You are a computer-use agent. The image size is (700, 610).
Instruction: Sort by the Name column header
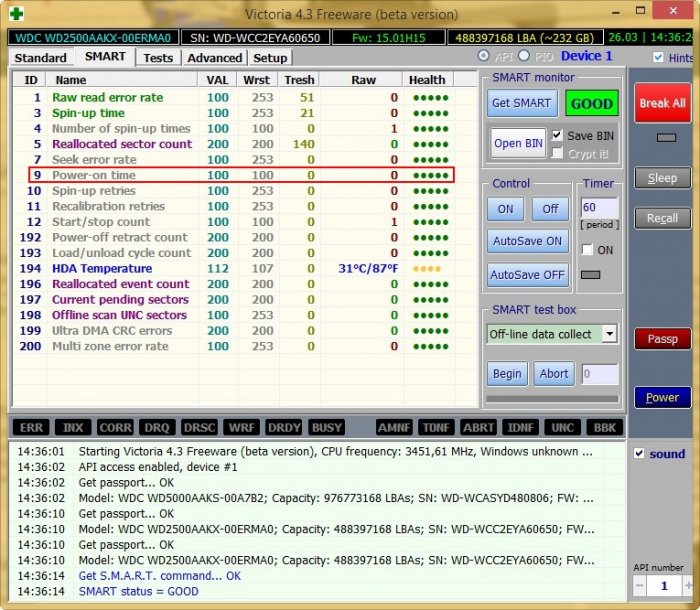click(x=122, y=80)
